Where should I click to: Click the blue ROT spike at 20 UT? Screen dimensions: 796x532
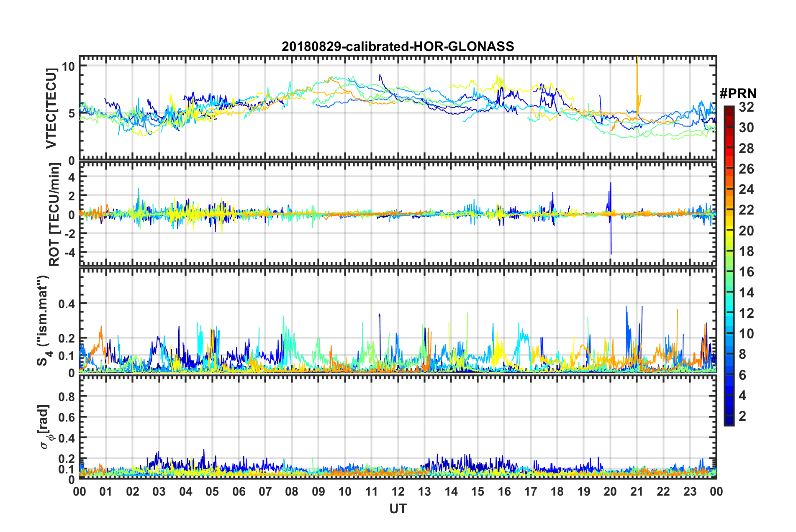(611, 217)
